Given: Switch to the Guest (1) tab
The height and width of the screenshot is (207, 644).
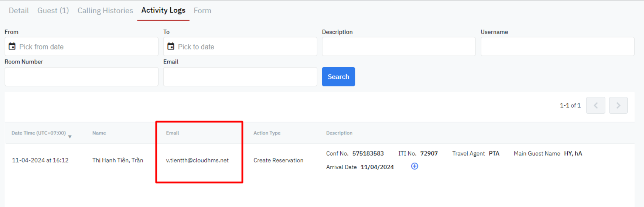Looking at the screenshot, I should point(53,11).
